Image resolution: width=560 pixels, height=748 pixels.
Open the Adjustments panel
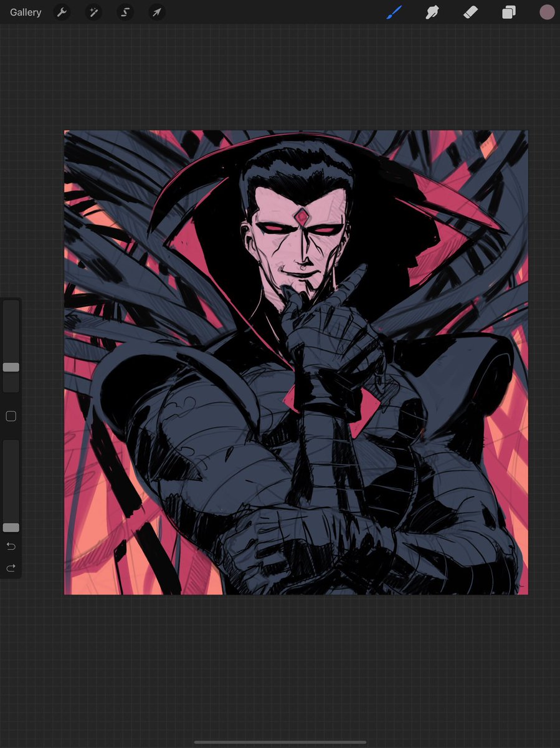coord(93,12)
